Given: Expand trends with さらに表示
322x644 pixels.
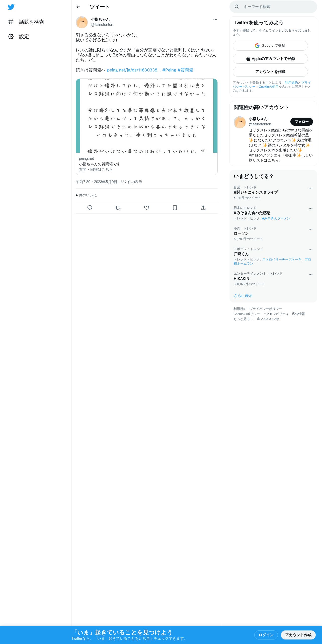Looking at the screenshot, I should (x=243, y=296).
